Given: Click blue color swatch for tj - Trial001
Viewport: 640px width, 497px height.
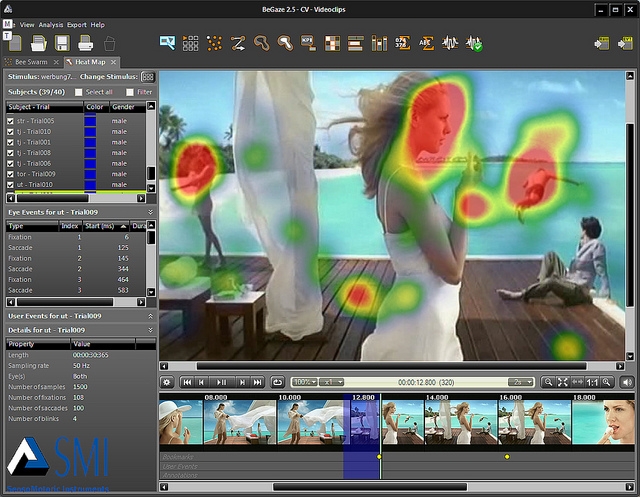Looking at the screenshot, I should [90, 143].
